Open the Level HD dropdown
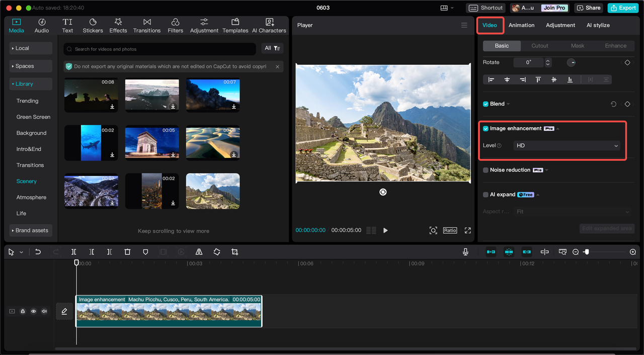 pyautogui.click(x=567, y=145)
